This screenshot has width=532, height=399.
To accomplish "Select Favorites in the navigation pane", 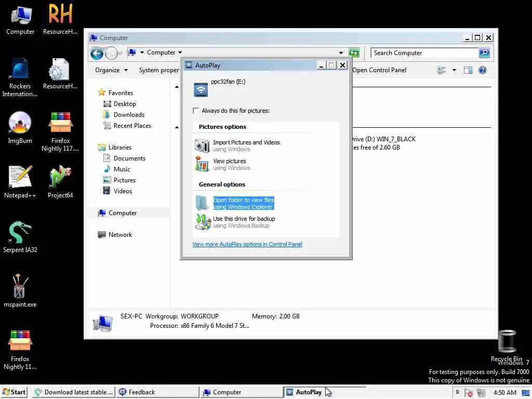I will click(115, 92).
